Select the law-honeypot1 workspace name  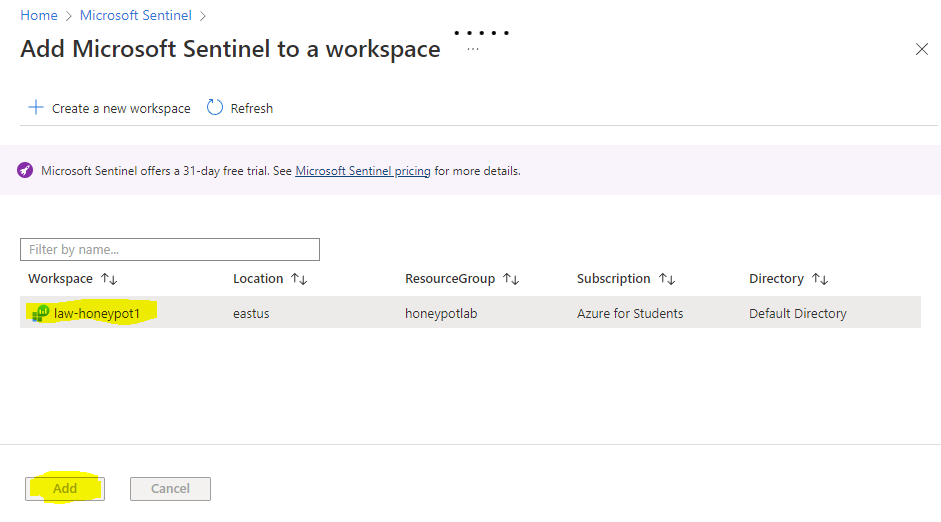[97, 313]
